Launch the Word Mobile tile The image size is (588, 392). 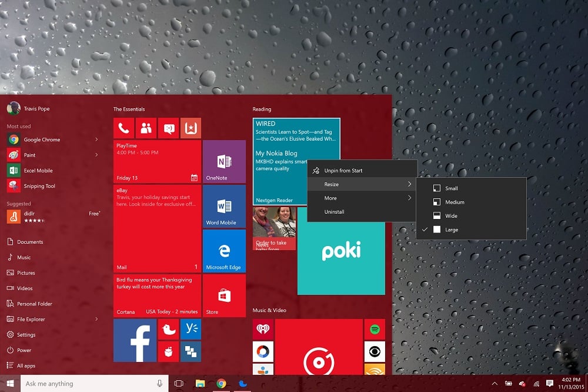click(x=224, y=206)
